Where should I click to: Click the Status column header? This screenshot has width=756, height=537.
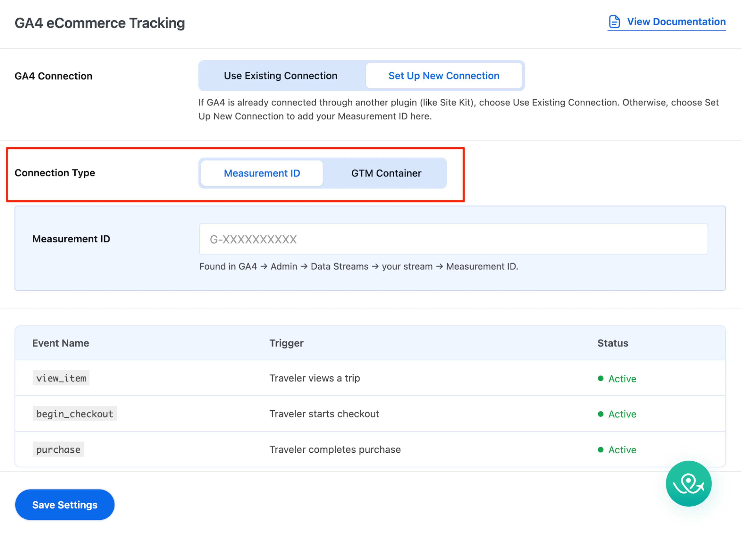click(x=613, y=343)
